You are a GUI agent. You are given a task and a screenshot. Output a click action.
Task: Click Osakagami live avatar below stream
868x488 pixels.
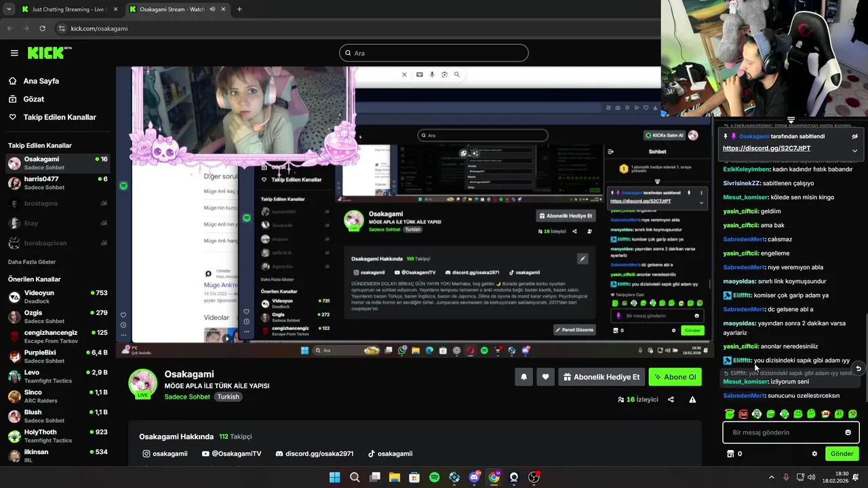coord(143,384)
